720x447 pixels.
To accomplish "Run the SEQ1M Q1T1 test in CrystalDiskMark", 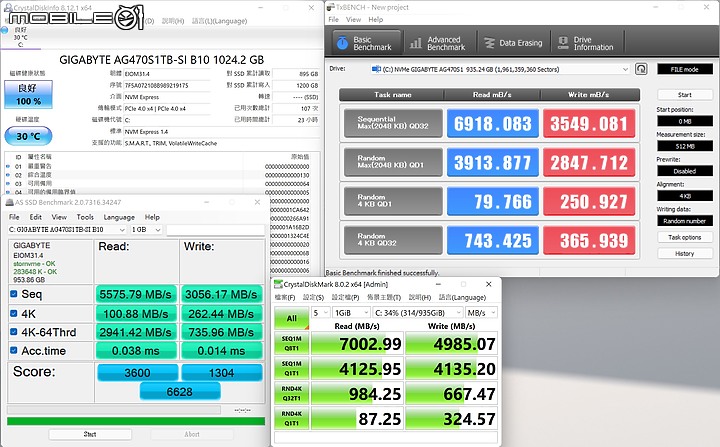I will [x=292, y=368].
